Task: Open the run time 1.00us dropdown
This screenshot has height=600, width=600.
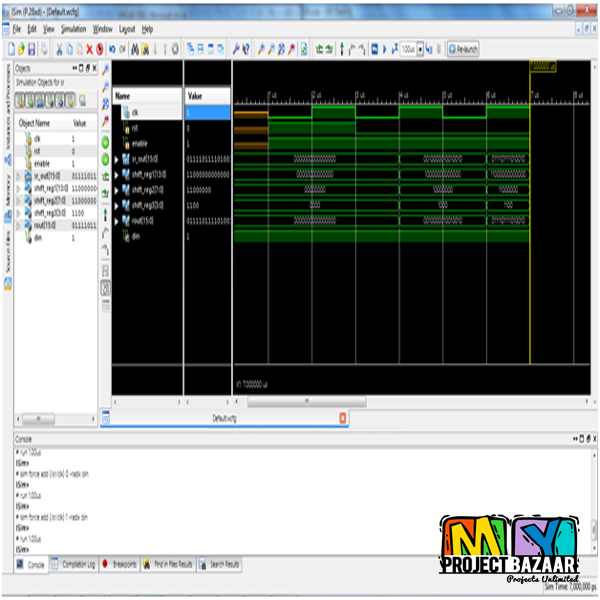Action: click(417, 48)
